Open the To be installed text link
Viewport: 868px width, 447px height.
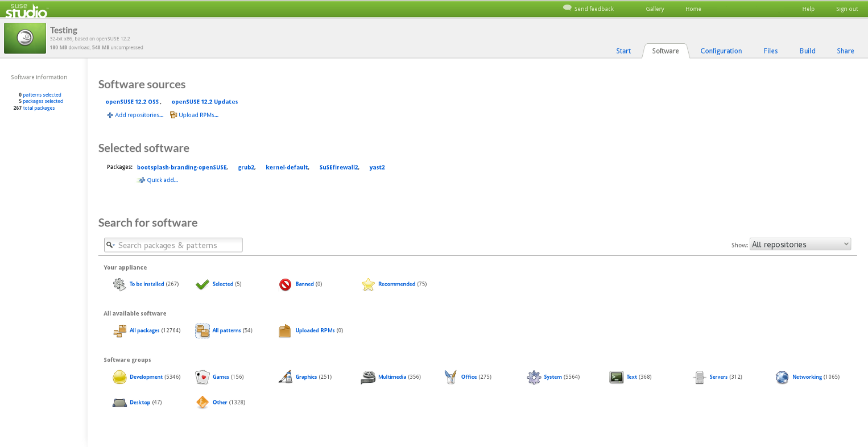coord(147,284)
